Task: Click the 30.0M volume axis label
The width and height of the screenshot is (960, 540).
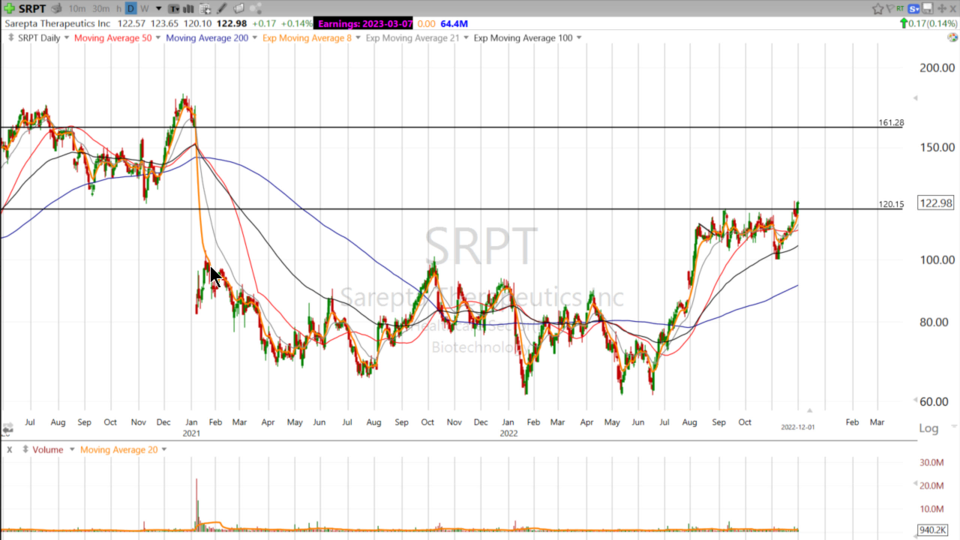Action: tap(931, 462)
